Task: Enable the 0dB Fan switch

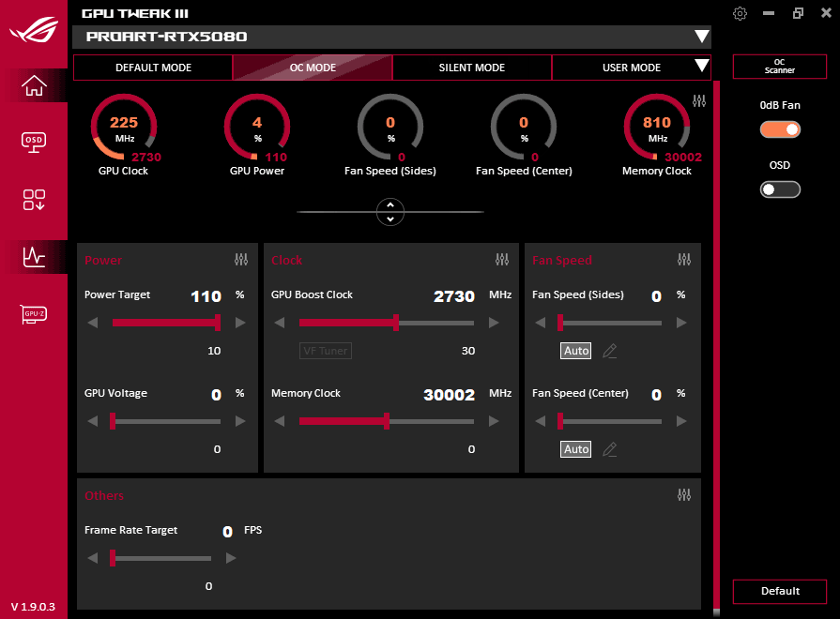Action: 780,129
